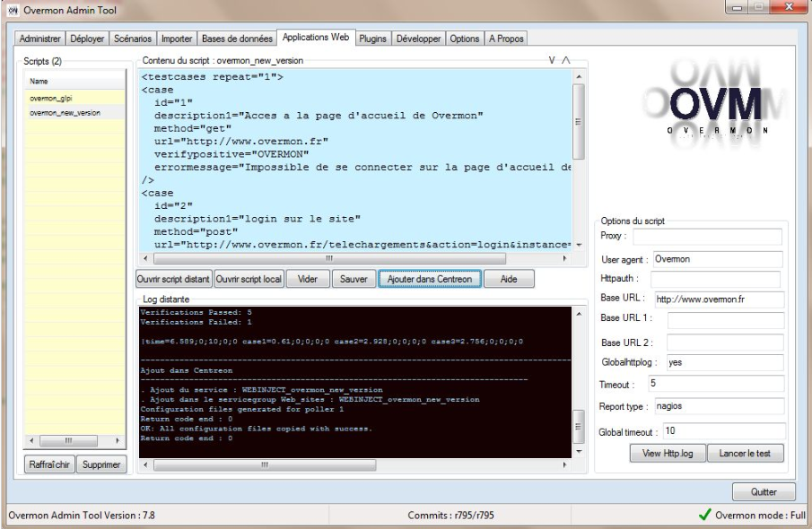
Task: Open the Déployer tab
Action: (x=87, y=39)
